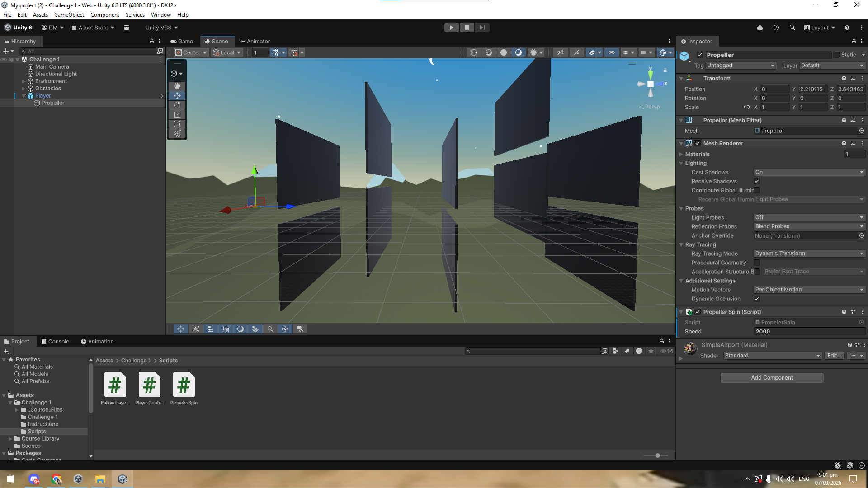Toggle the Static checkbox for Propeller
The image size is (868, 488).
click(836, 55)
